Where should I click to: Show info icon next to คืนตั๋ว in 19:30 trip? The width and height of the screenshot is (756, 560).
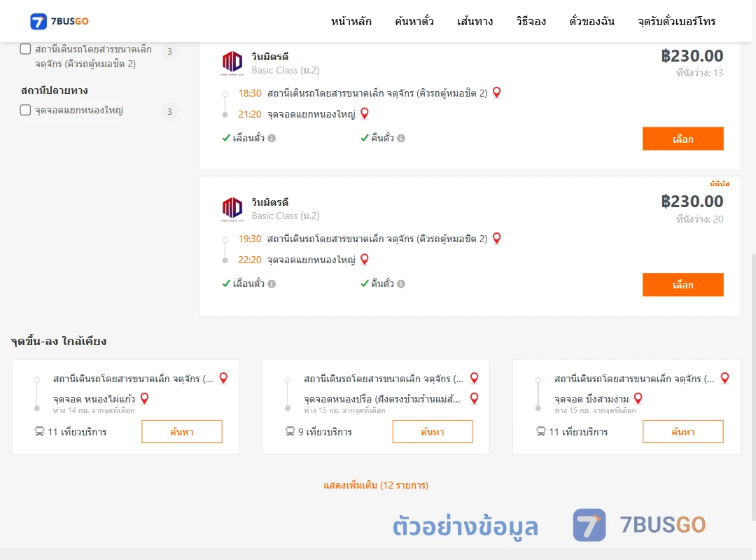pyautogui.click(x=401, y=284)
